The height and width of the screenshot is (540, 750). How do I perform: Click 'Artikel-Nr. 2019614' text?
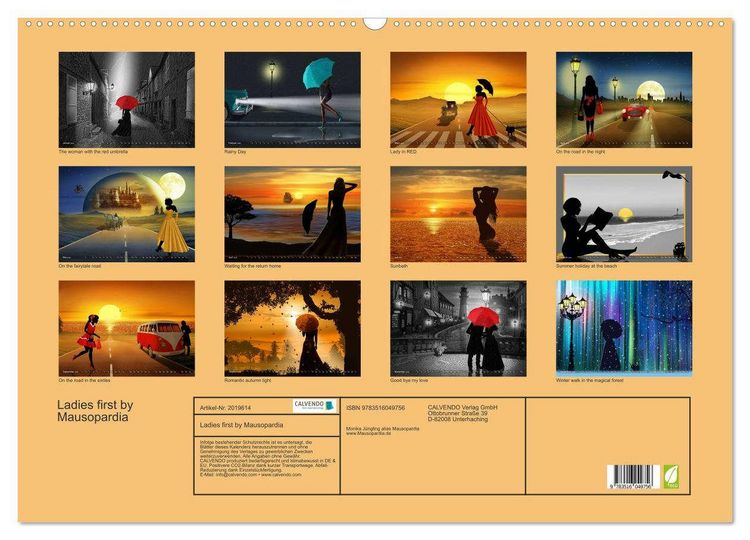225,408
